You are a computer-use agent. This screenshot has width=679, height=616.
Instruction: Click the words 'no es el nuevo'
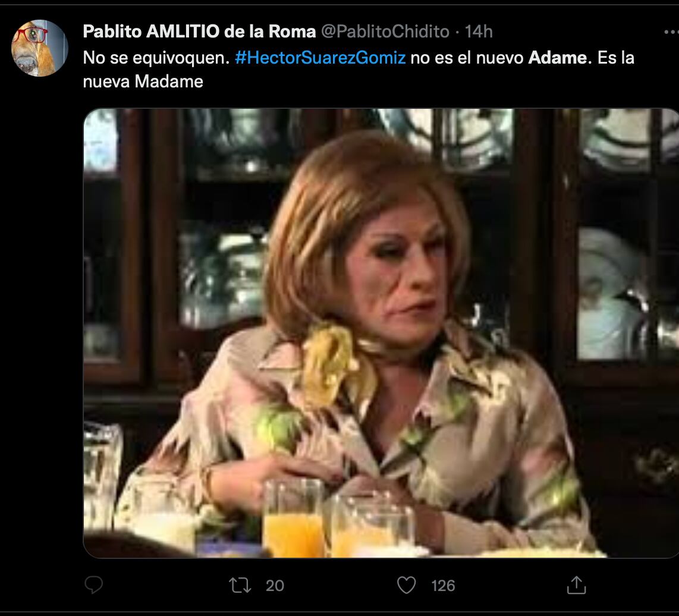467,58
